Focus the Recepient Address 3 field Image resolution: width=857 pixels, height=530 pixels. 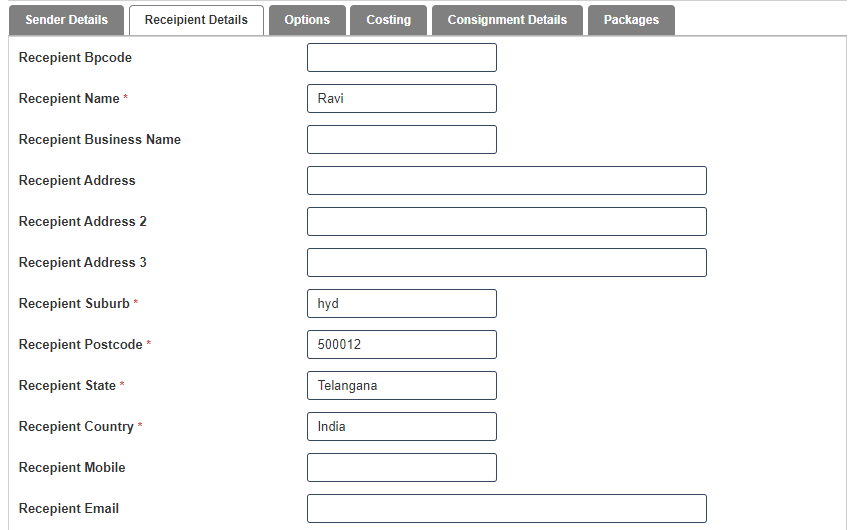pos(506,263)
